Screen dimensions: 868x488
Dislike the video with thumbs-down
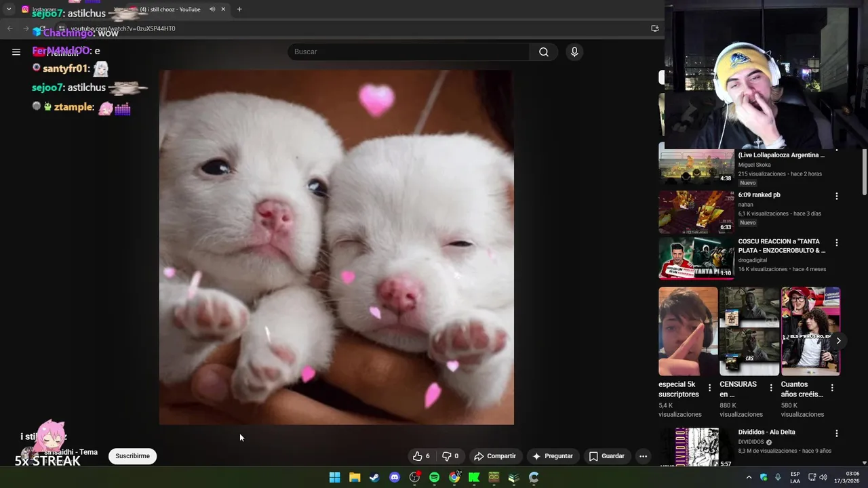(x=450, y=456)
